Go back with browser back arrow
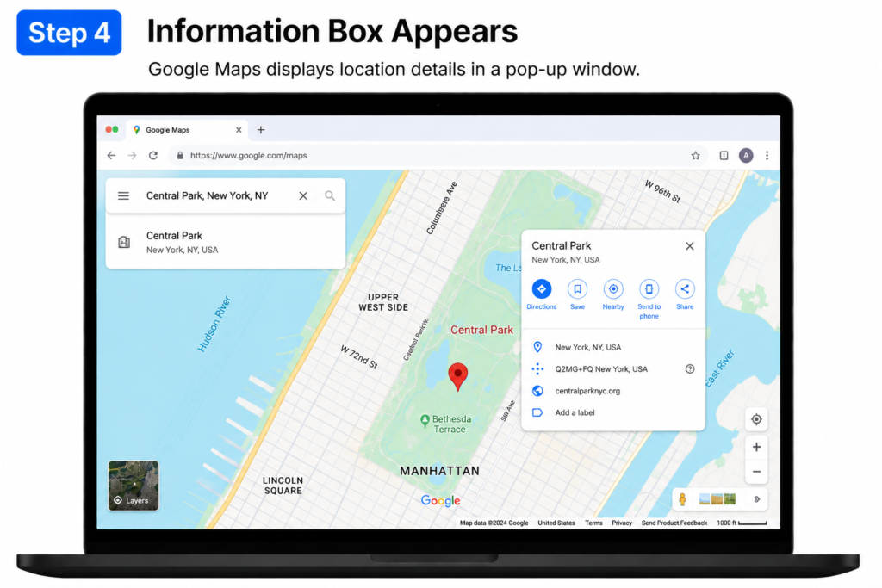Image resolution: width=882 pixels, height=588 pixels. [111, 156]
